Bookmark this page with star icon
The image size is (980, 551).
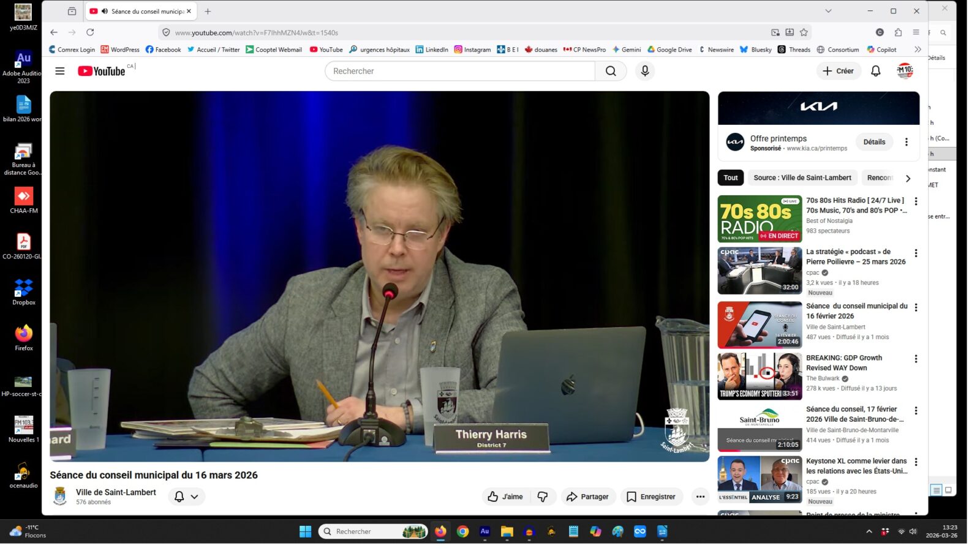[804, 32]
